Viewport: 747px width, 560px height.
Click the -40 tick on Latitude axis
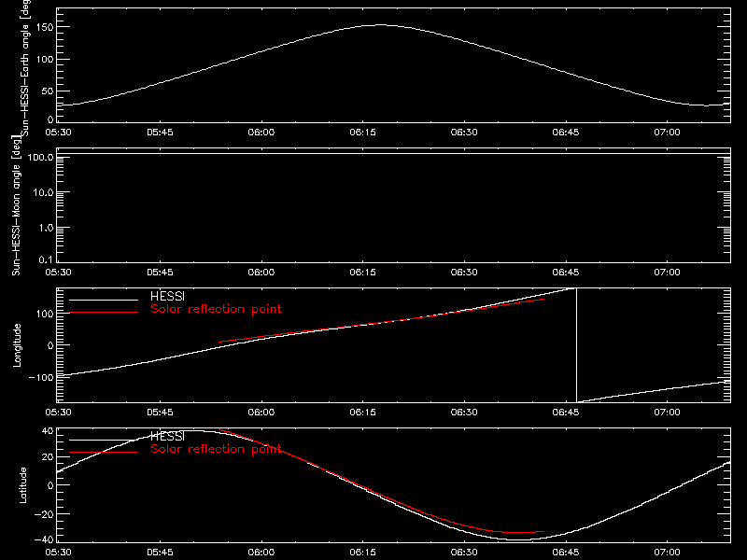point(44,540)
